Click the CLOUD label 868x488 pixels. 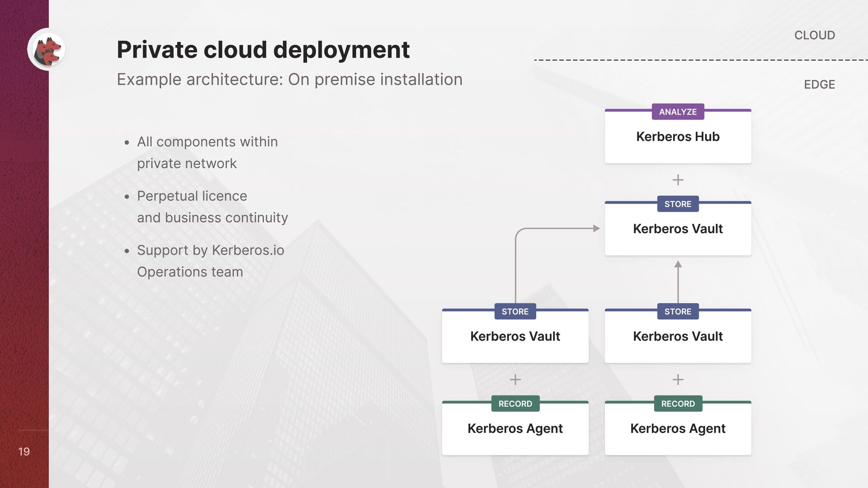click(815, 35)
